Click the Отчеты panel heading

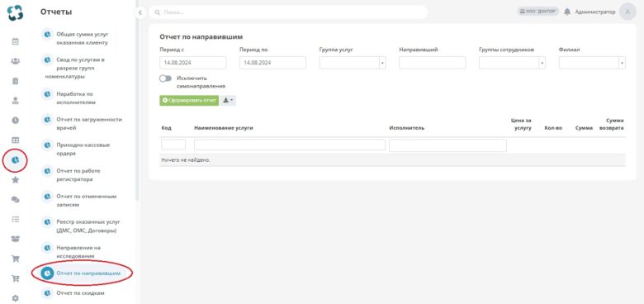56,12
